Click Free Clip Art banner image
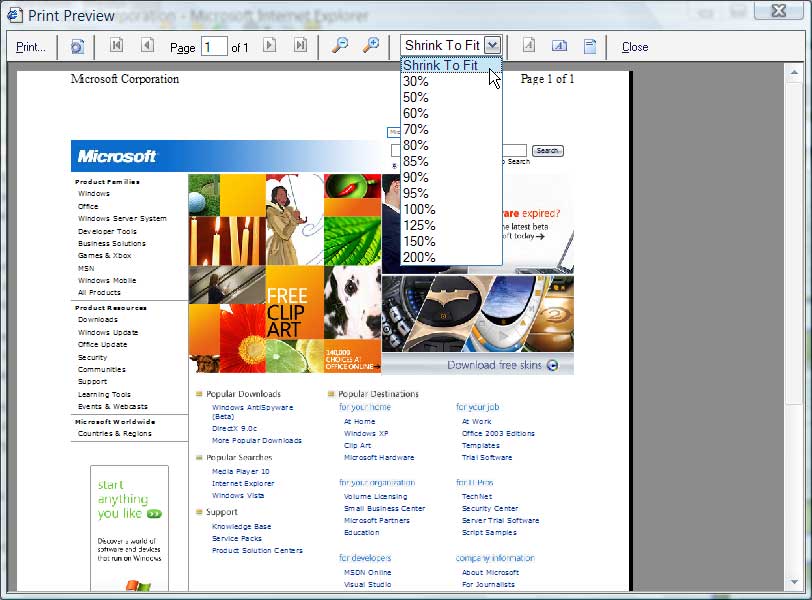The image size is (812, 600). coord(285,273)
